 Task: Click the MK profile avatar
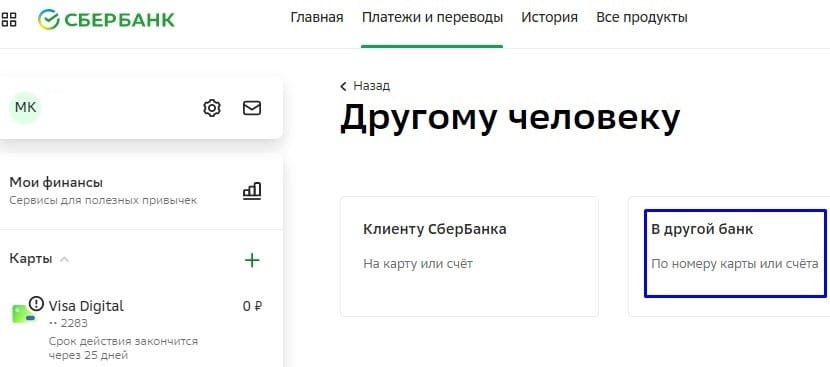[x=25, y=108]
